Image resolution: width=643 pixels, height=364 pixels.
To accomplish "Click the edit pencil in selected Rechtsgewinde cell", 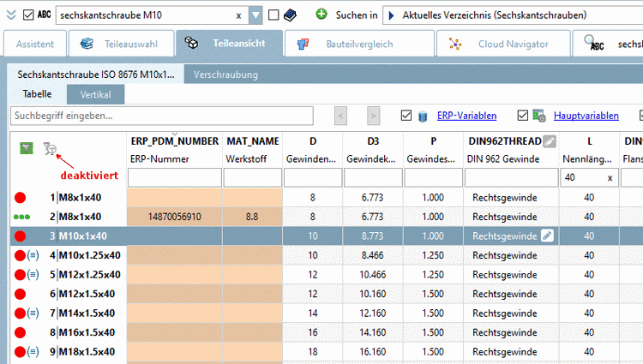I will pos(547,236).
